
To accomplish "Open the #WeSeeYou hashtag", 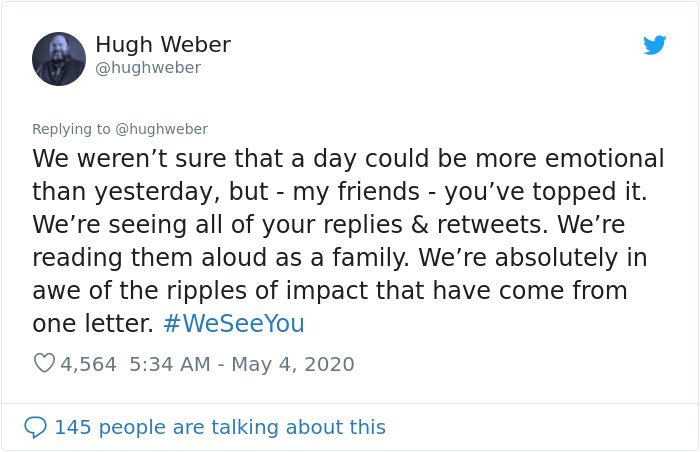I will coord(233,324).
